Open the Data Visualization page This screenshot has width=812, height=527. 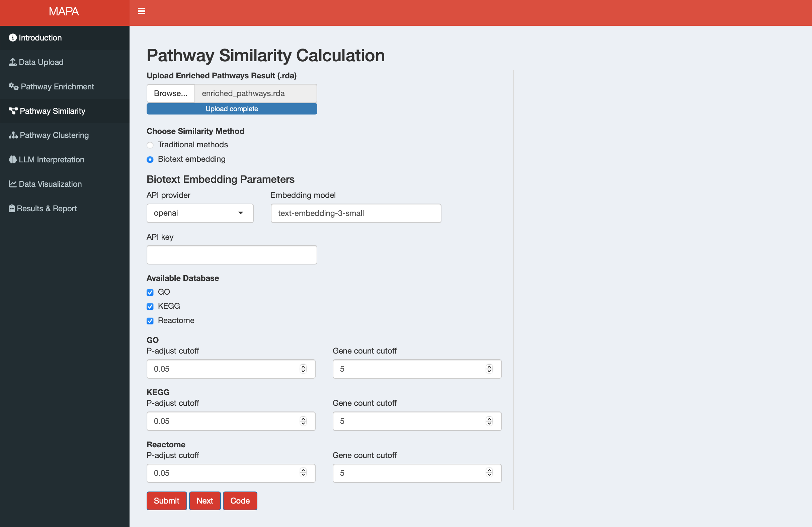(x=65, y=184)
